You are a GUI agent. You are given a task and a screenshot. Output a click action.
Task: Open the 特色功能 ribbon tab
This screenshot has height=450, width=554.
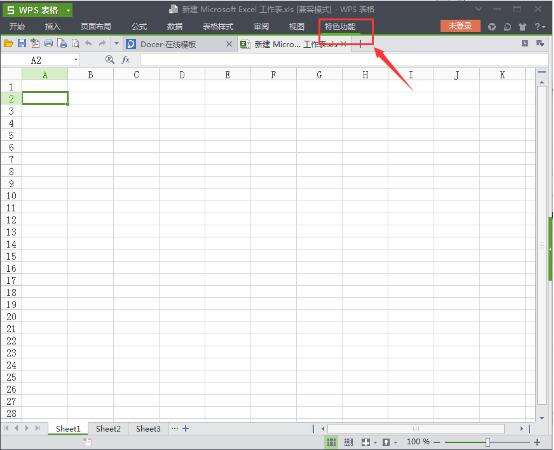(x=340, y=26)
